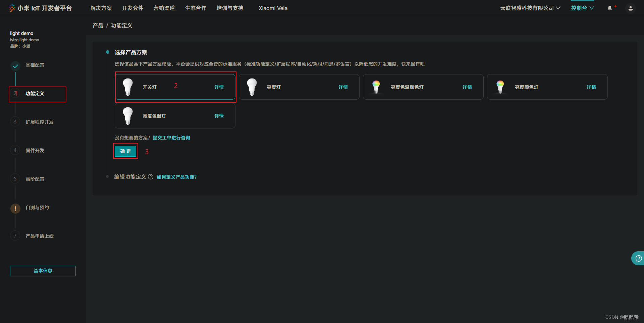Open the 解决方案 menu

tap(101, 8)
